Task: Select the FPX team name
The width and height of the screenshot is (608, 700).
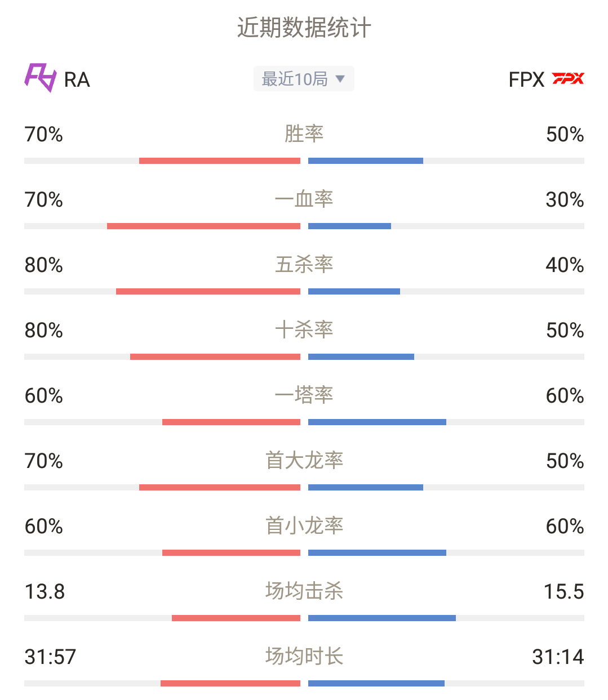Action: point(526,80)
